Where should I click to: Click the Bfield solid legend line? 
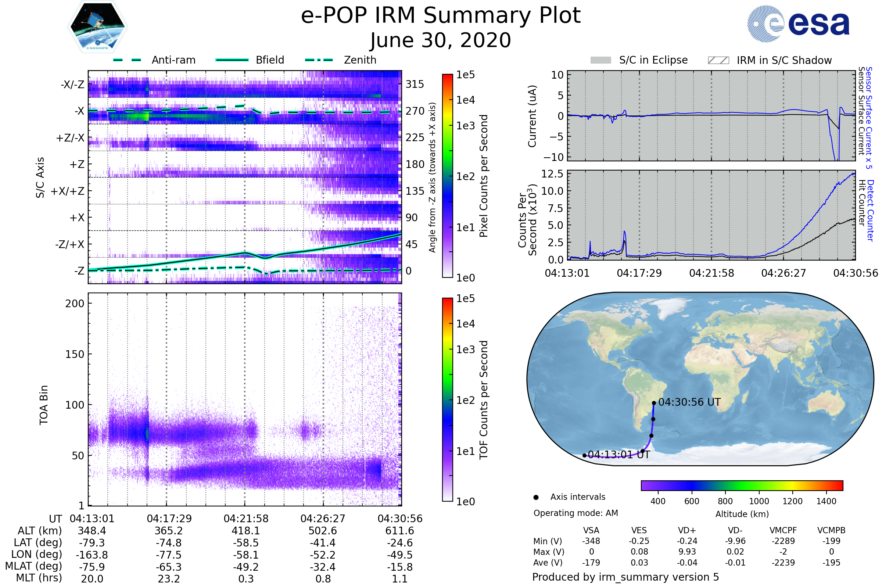click(x=232, y=60)
